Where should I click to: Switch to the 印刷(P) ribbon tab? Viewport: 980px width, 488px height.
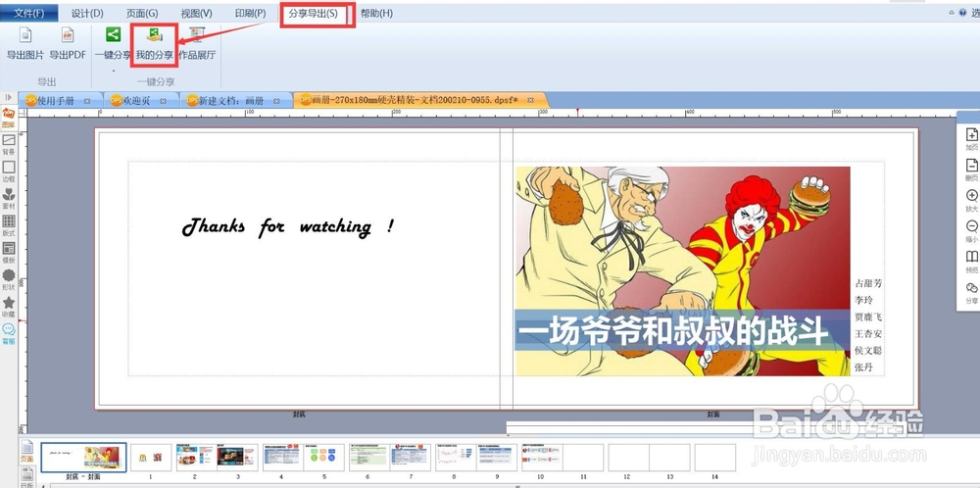pyautogui.click(x=250, y=13)
